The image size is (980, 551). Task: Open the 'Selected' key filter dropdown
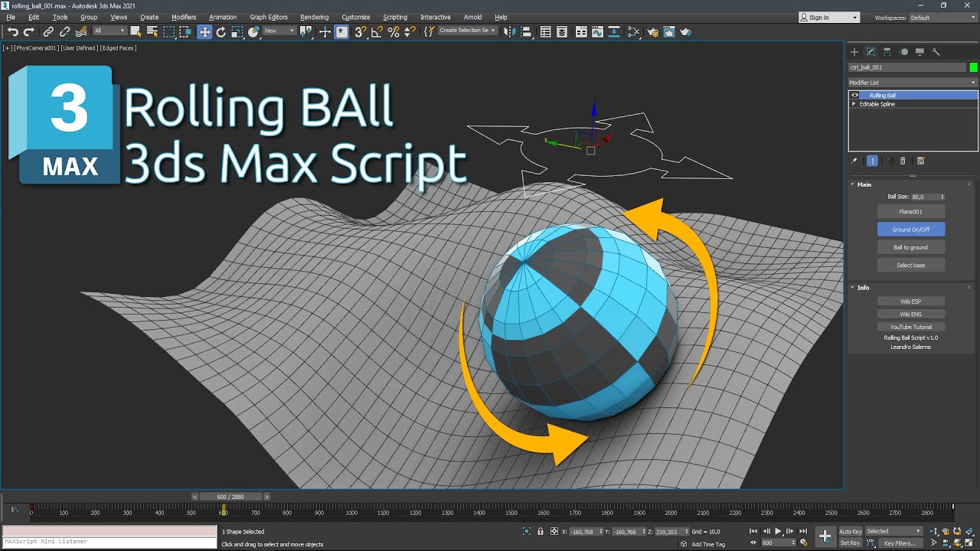click(894, 531)
